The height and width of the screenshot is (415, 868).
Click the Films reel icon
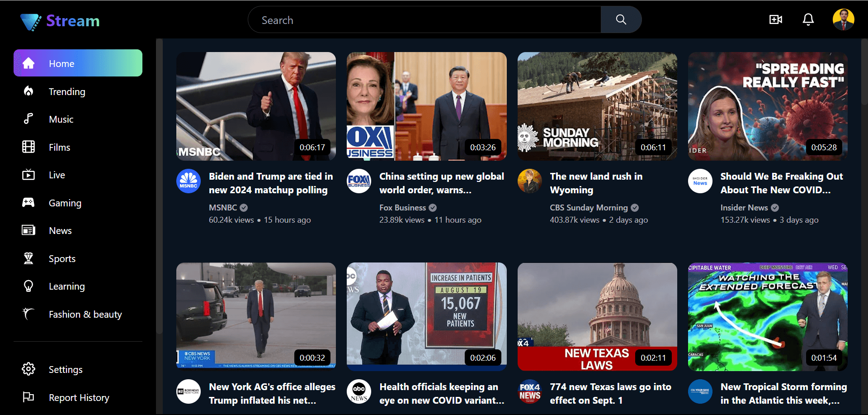(28, 147)
